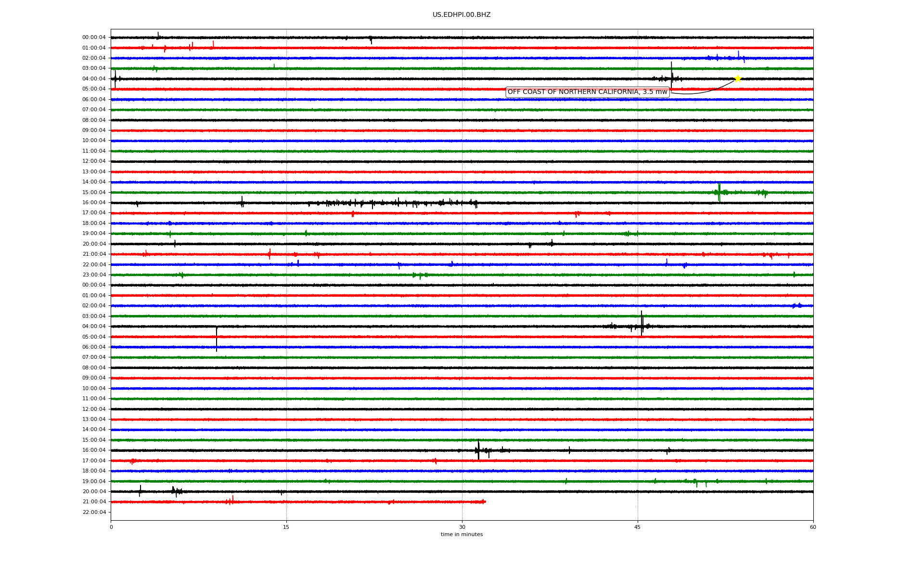Click the first 16:00:04 row label
The height and width of the screenshot is (578, 924).
[x=94, y=202]
